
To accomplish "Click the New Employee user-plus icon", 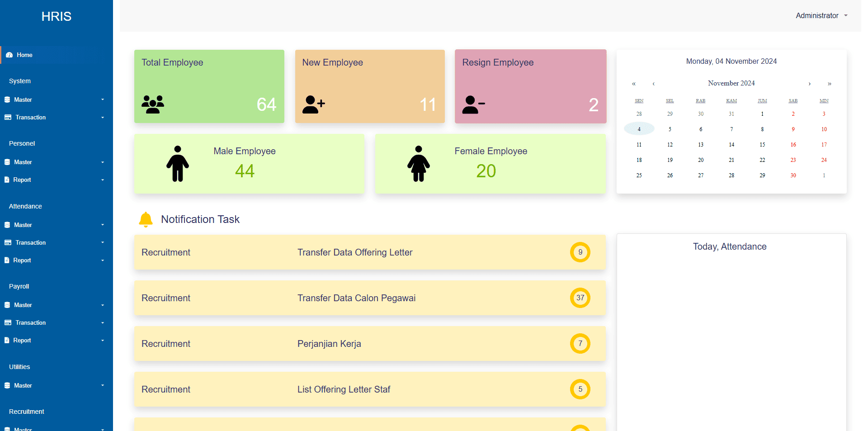I will coord(313,104).
